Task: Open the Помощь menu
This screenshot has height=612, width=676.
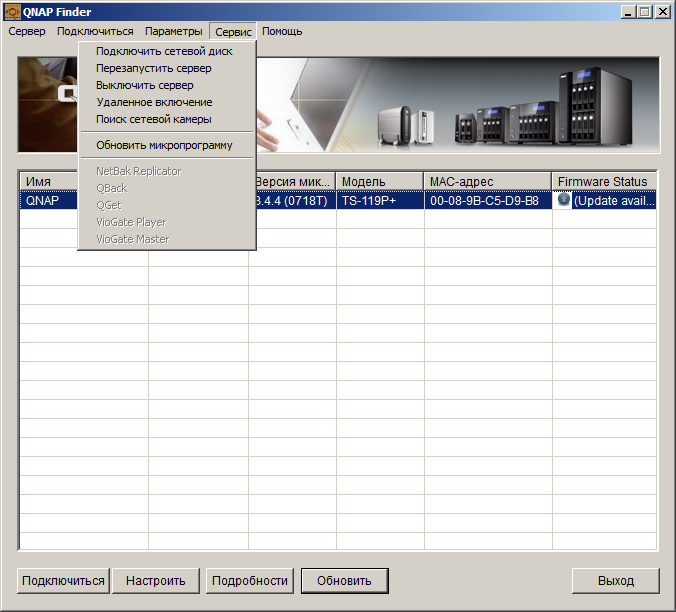Action: tap(282, 31)
